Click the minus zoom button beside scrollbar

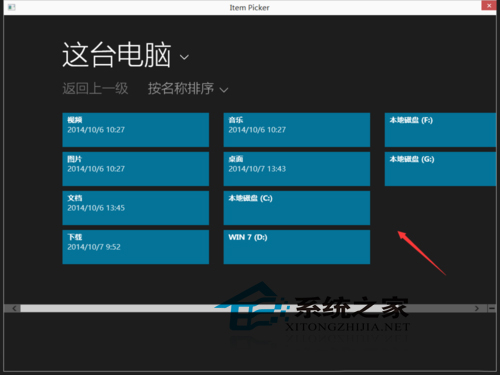[x=491, y=308]
